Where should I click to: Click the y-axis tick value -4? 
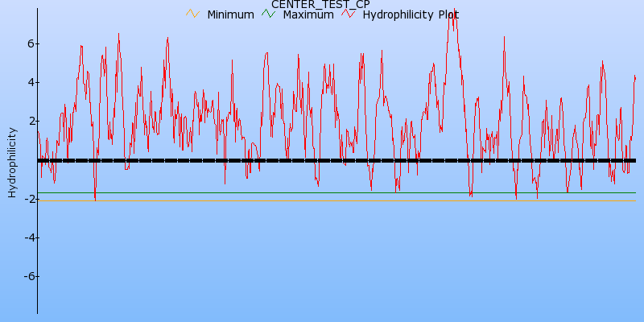click(31, 237)
